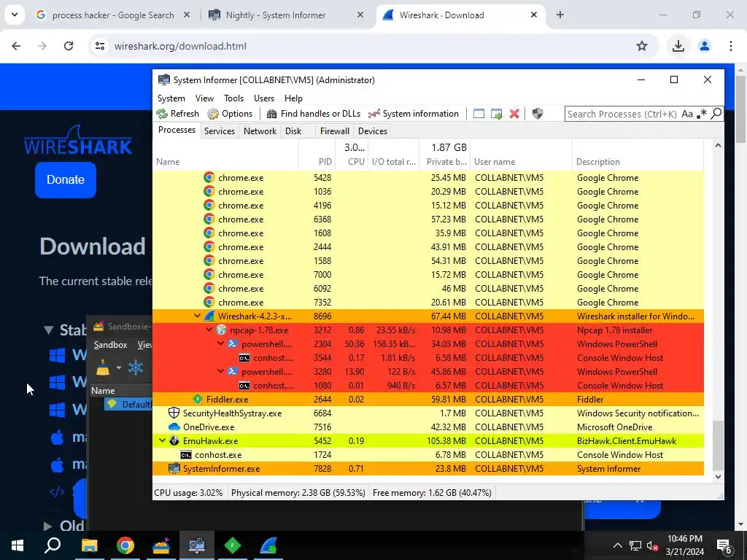Open Chrome profile icon
This screenshot has width=747, height=560.
click(x=704, y=46)
